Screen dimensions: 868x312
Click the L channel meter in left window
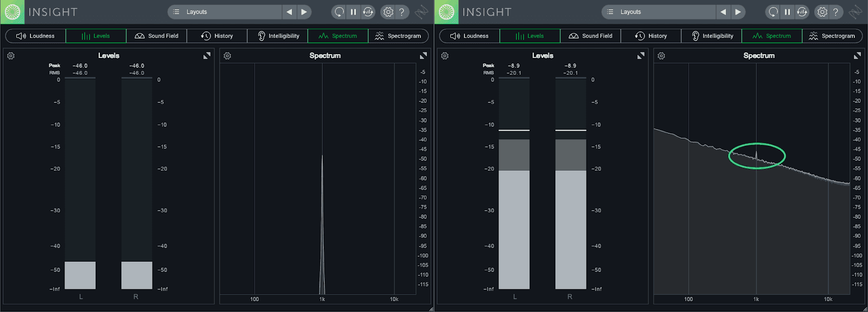[x=80, y=184]
